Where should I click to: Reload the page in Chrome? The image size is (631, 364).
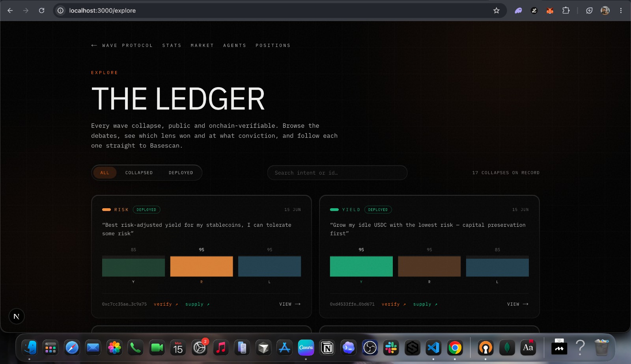[x=41, y=11]
